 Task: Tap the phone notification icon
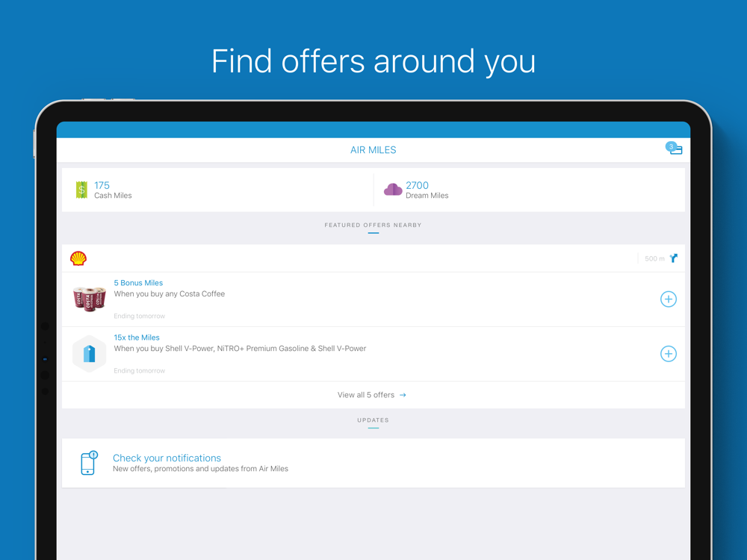click(89, 462)
